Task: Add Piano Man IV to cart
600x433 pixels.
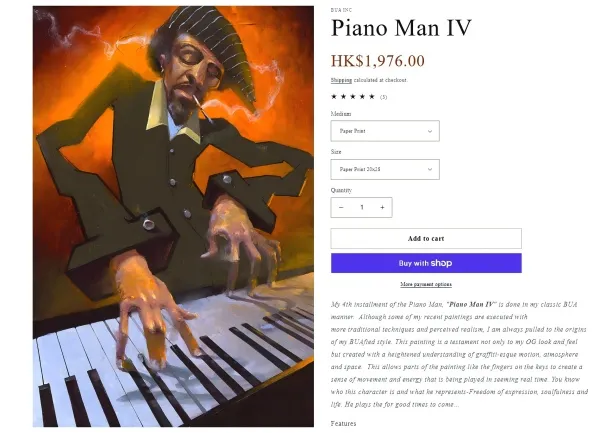Action: tap(426, 238)
